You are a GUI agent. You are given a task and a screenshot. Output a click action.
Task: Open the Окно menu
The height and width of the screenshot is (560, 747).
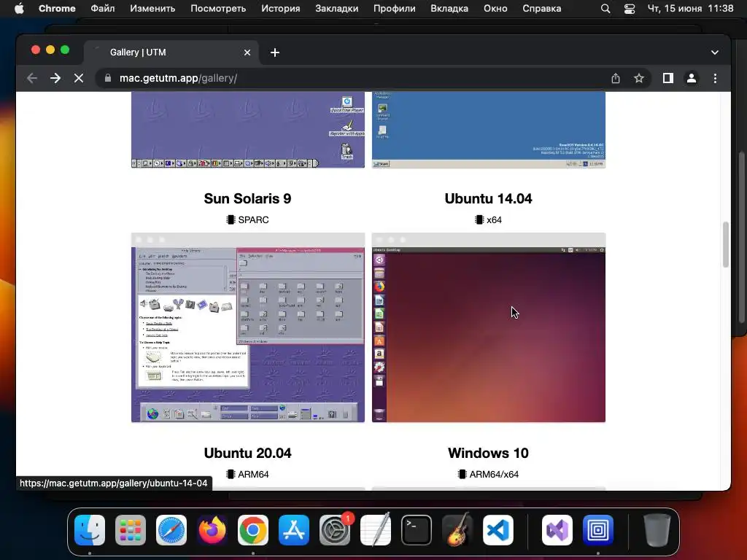point(495,8)
